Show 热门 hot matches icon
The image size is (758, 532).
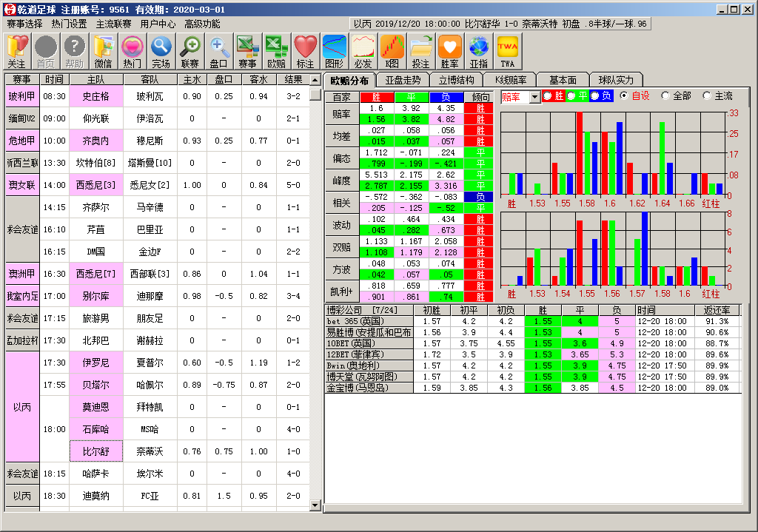coord(132,52)
